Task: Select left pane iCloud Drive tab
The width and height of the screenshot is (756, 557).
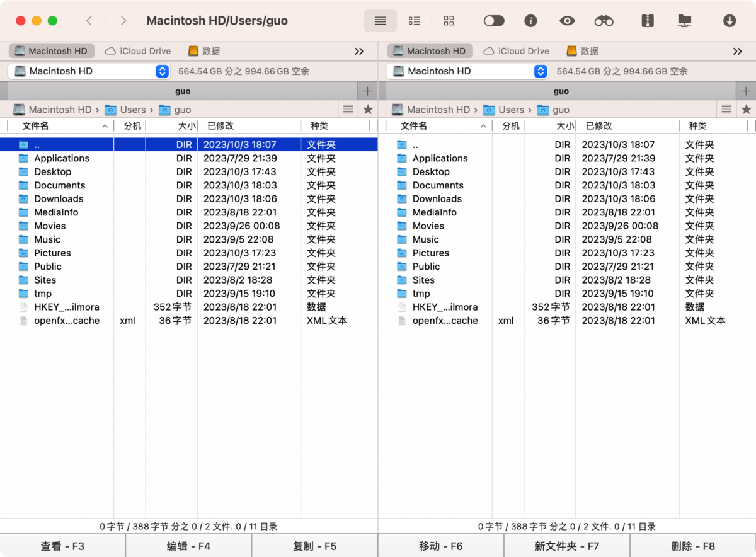Action: click(x=138, y=51)
